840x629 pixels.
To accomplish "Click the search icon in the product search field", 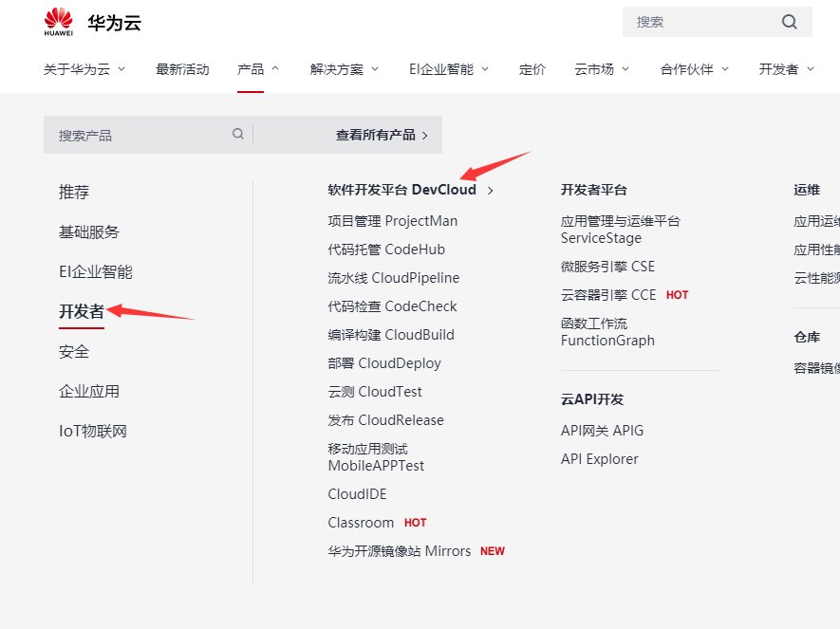I will click(x=238, y=134).
